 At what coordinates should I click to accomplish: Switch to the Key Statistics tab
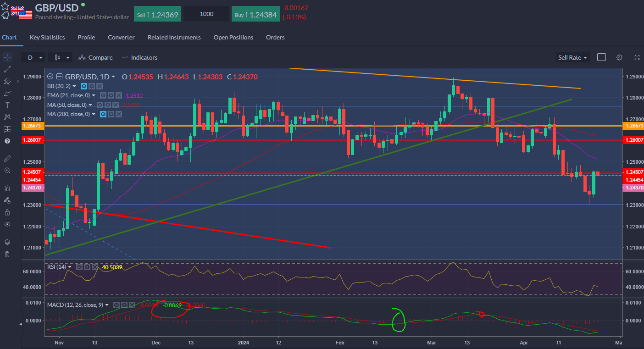[x=47, y=37]
